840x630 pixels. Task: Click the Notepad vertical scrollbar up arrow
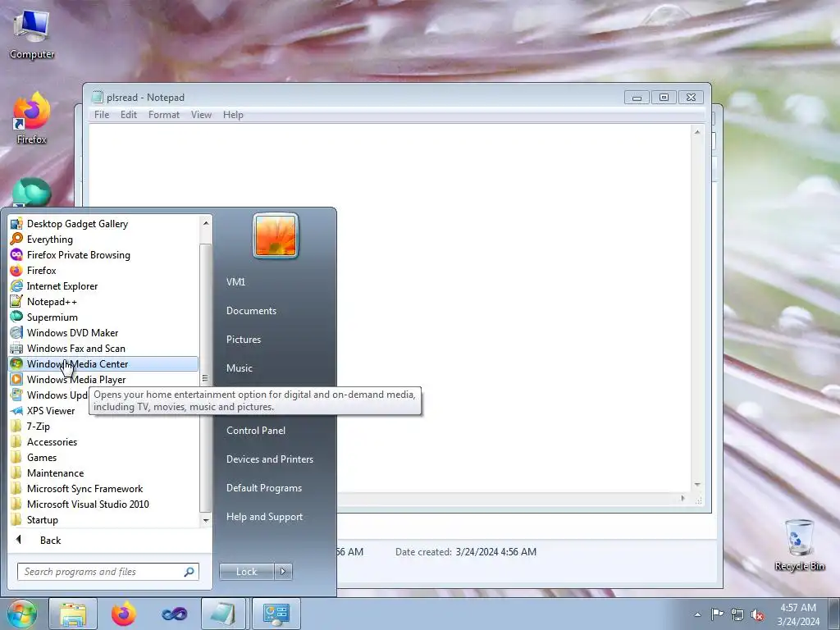(x=697, y=132)
